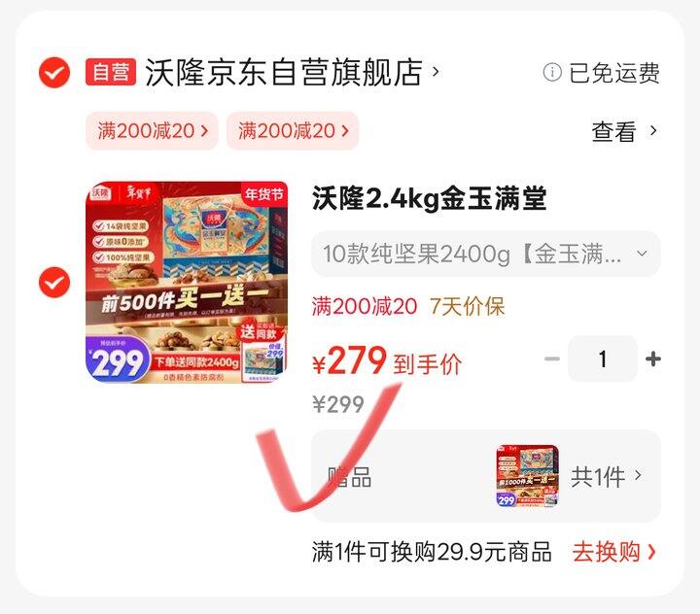Open the 自营 badge

111,72
